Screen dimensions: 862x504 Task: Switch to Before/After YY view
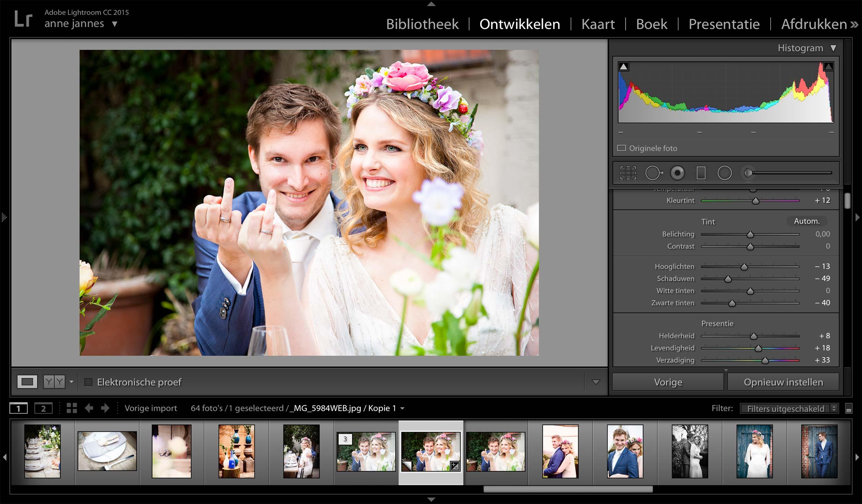click(54, 382)
